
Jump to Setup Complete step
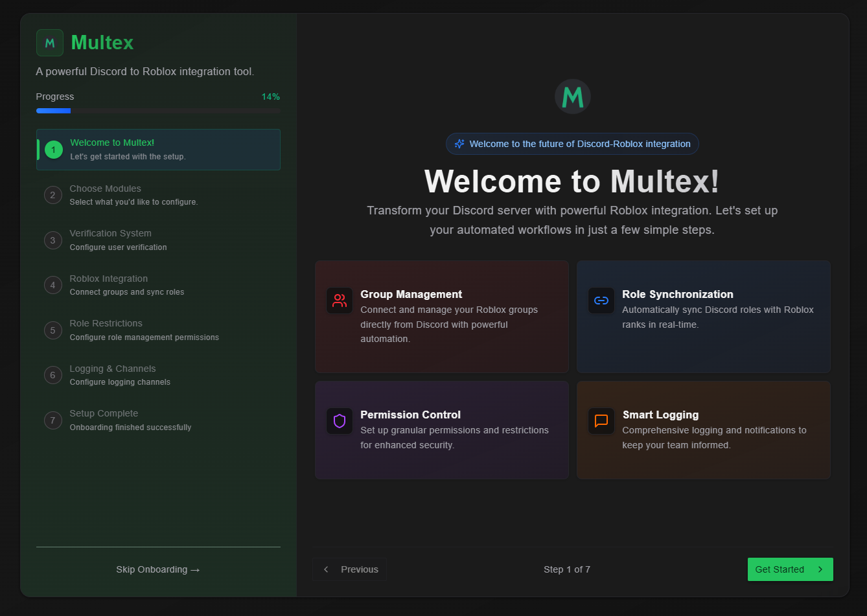point(158,420)
